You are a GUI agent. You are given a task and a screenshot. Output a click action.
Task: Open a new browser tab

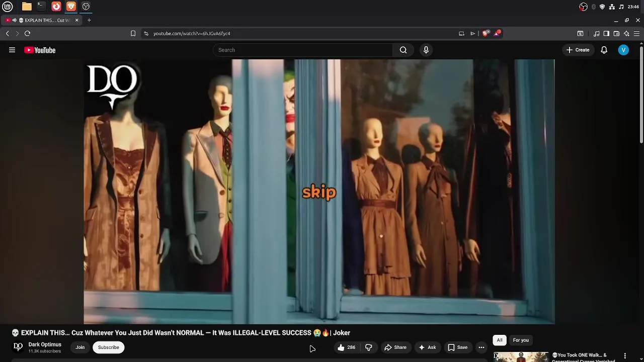(89, 20)
